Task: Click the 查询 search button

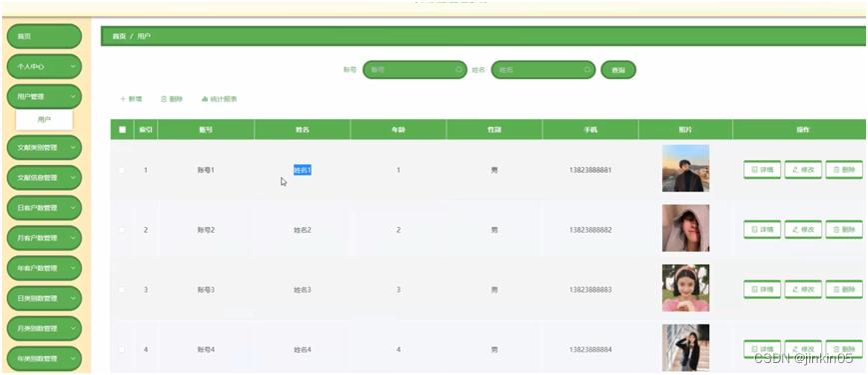Action: (x=618, y=70)
